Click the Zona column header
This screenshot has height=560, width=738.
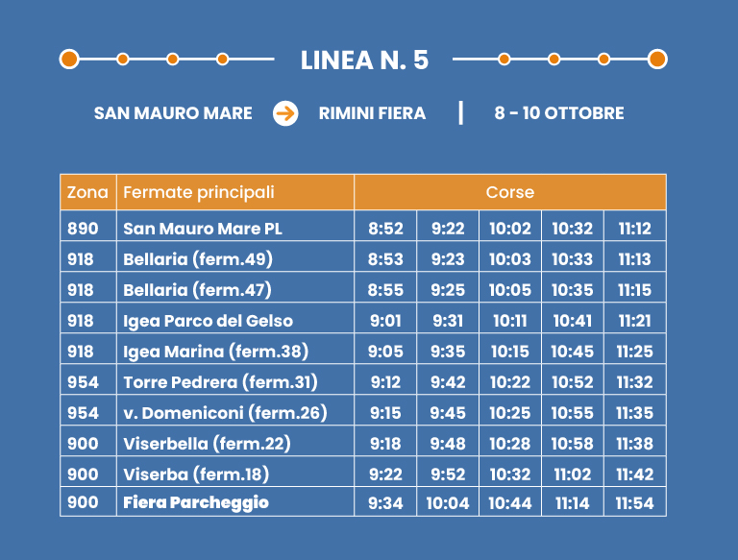click(87, 192)
